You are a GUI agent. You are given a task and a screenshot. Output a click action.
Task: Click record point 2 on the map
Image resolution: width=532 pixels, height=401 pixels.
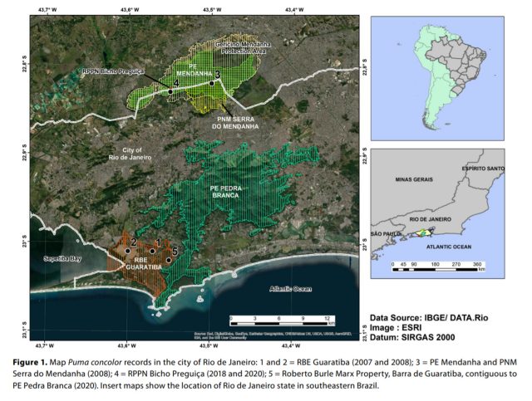tap(126, 250)
